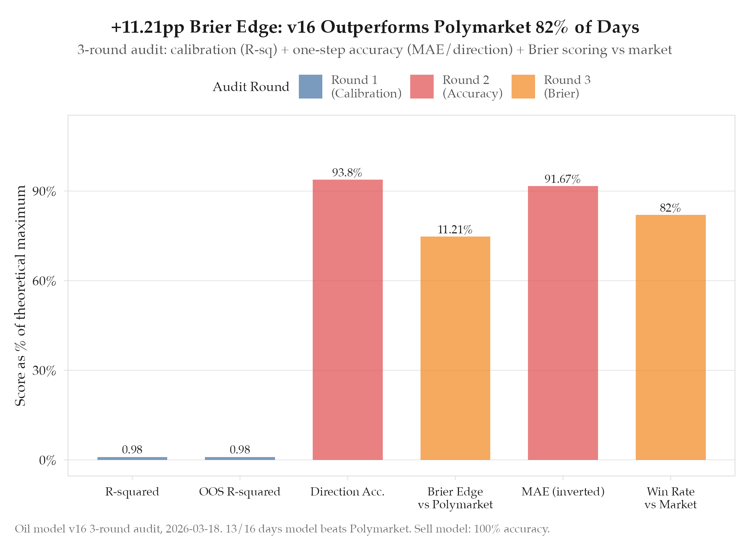
Task: Click the "OOS R-squared" x-axis label
Action: [x=240, y=492]
